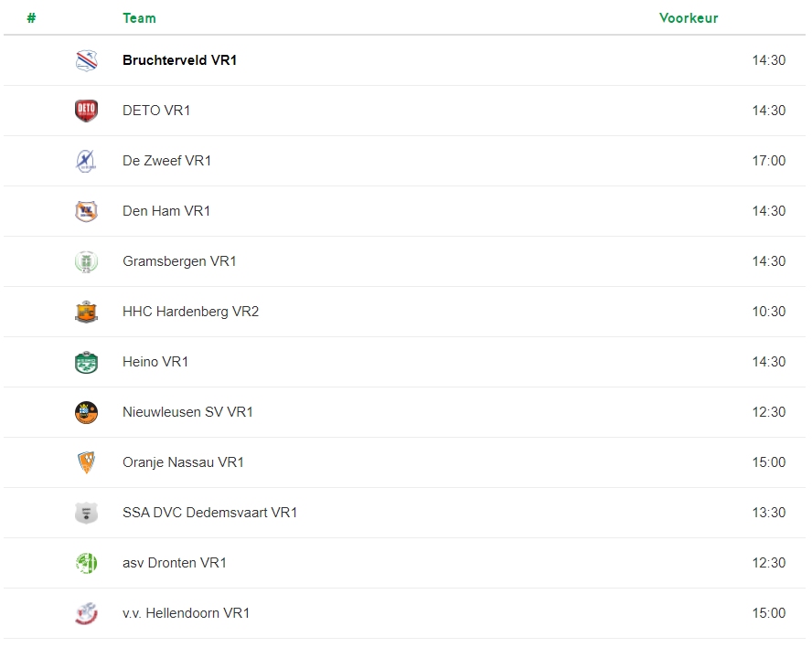The image size is (812, 647).
Task: Click the green Heino club crest
Action: (x=86, y=362)
